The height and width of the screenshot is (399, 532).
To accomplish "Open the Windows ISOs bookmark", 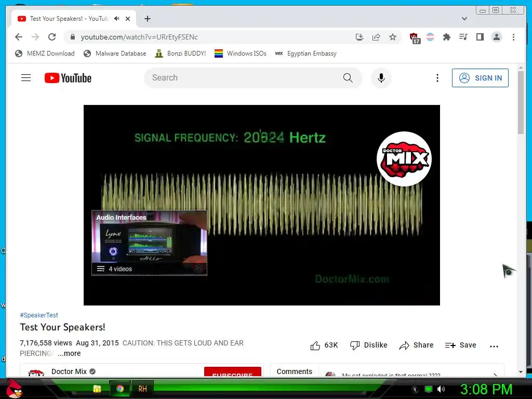I will click(x=241, y=54).
